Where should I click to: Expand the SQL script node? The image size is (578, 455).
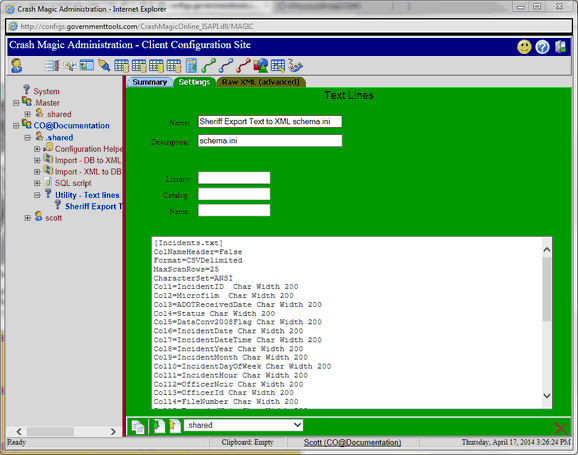pos(37,183)
